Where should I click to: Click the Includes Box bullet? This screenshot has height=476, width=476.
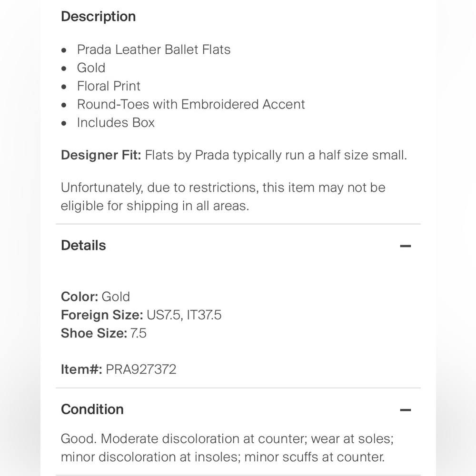click(116, 122)
